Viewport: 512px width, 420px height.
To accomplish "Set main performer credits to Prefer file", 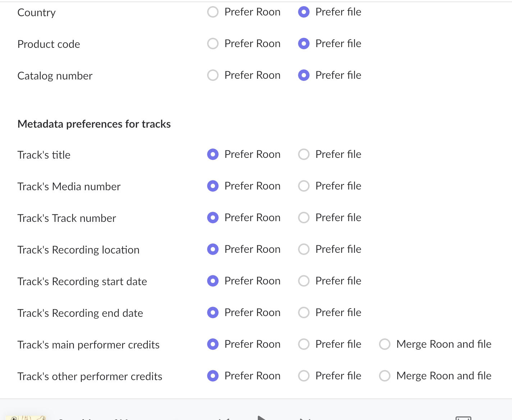I will pos(304,344).
